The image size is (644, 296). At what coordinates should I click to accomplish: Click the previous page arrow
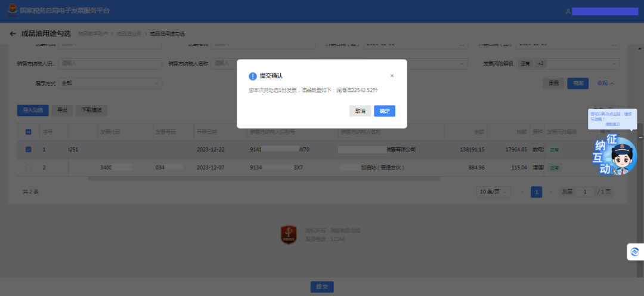522,192
